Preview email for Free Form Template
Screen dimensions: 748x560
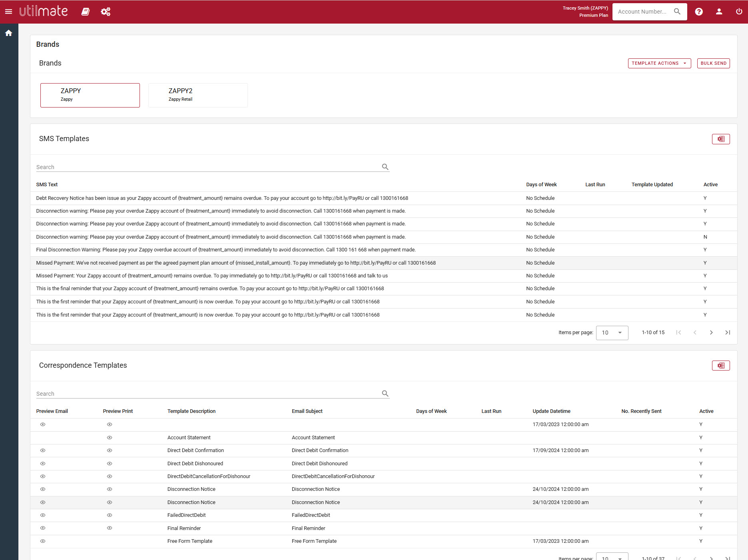point(43,541)
